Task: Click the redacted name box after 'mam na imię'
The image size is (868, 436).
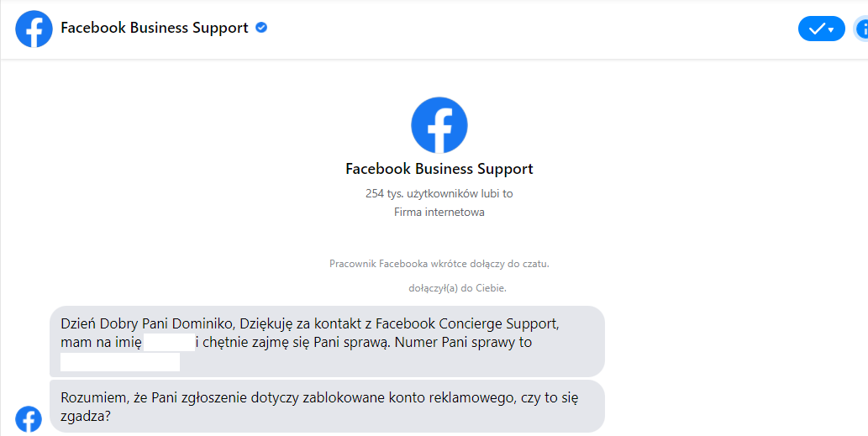Action: (170, 343)
